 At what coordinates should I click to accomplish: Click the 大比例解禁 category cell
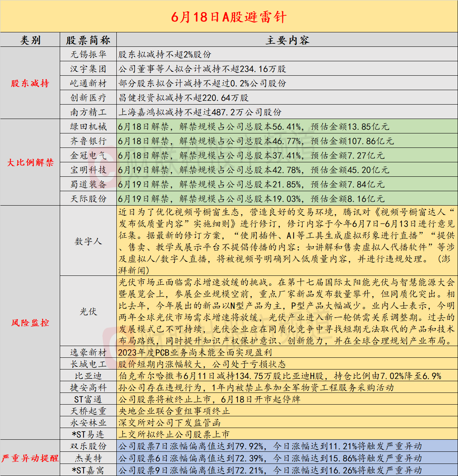click(x=30, y=162)
